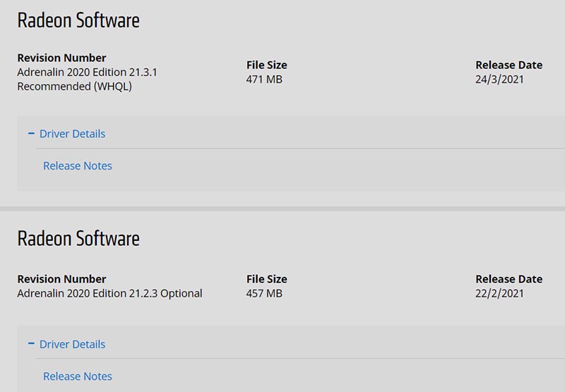Click the text 'Adrenalin 2020 Edition 21.2.3 Optional'
Image resolution: width=565 pixels, height=392 pixels.
(109, 293)
